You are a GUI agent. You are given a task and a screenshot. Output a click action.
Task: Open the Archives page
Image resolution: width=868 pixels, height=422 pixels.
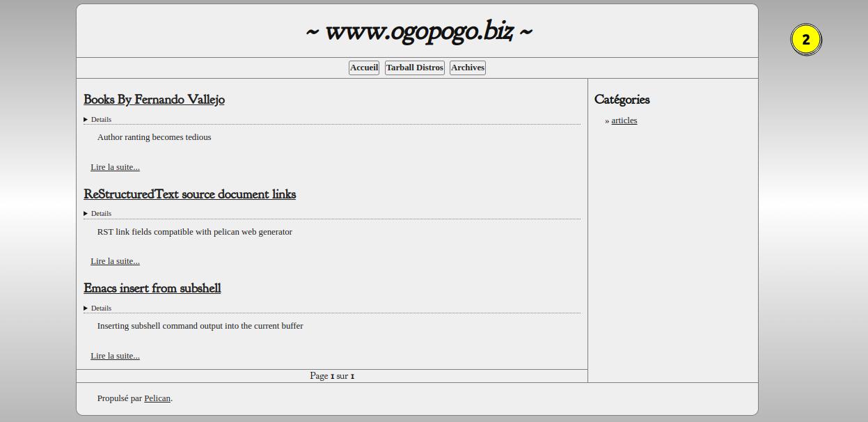coord(467,68)
